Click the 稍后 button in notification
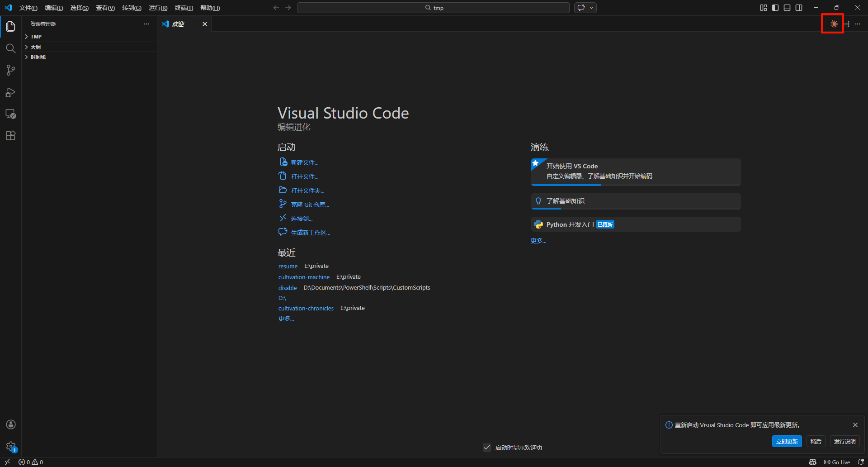868x467 pixels. (816, 441)
